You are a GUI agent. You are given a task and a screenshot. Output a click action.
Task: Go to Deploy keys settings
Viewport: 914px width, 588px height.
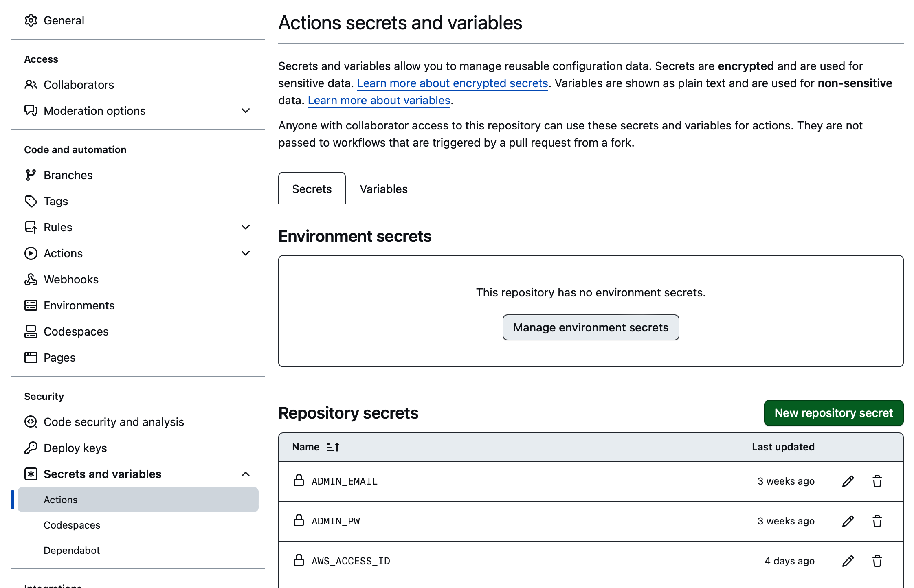point(75,448)
